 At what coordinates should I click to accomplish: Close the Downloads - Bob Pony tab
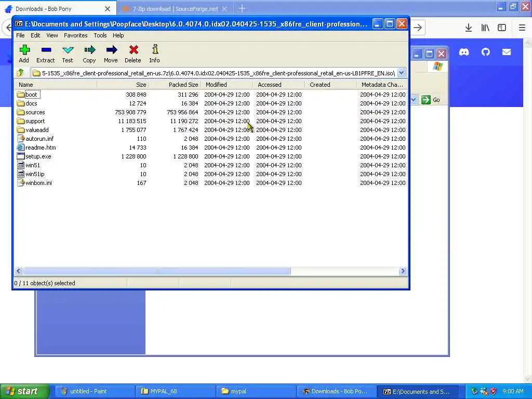point(108,9)
